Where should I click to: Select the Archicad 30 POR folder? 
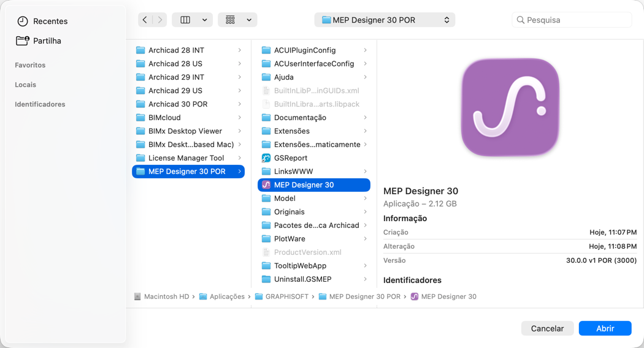(x=188, y=104)
